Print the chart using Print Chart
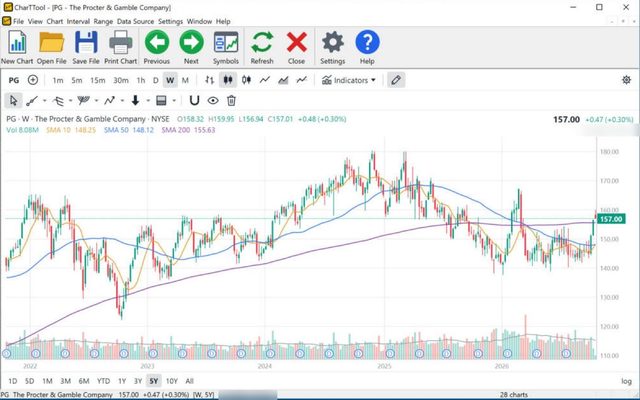 click(120, 47)
